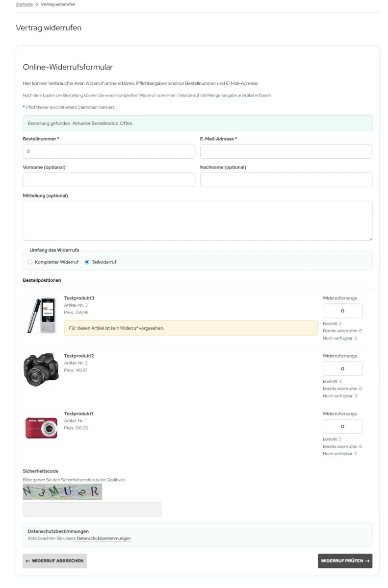Click the Bestellnummer input field

coord(109,151)
